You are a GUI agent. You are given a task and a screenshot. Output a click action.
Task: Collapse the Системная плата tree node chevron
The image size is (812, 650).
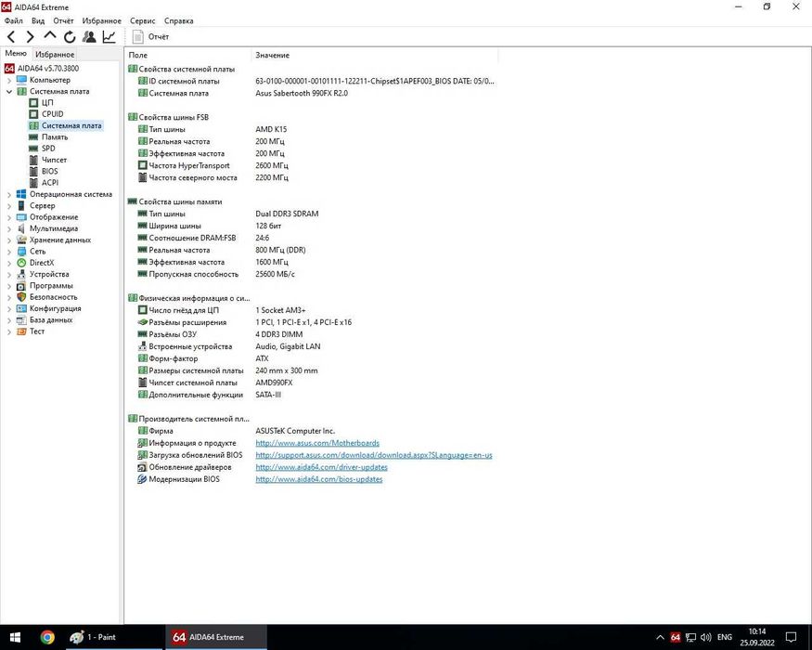[8, 92]
